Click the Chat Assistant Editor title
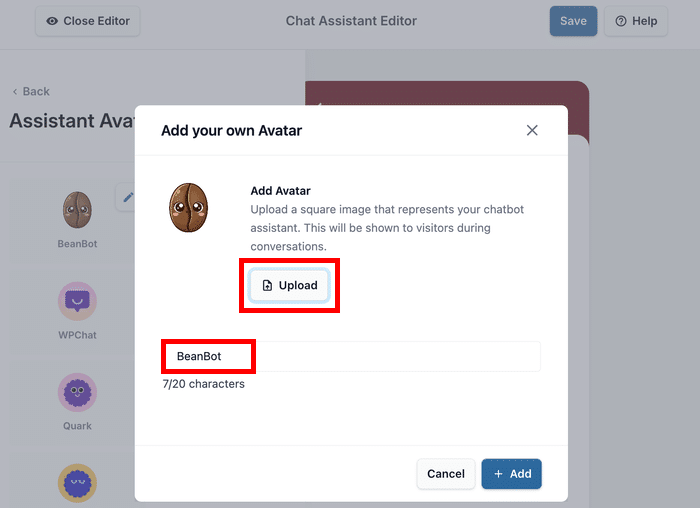 click(x=351, y=21)
